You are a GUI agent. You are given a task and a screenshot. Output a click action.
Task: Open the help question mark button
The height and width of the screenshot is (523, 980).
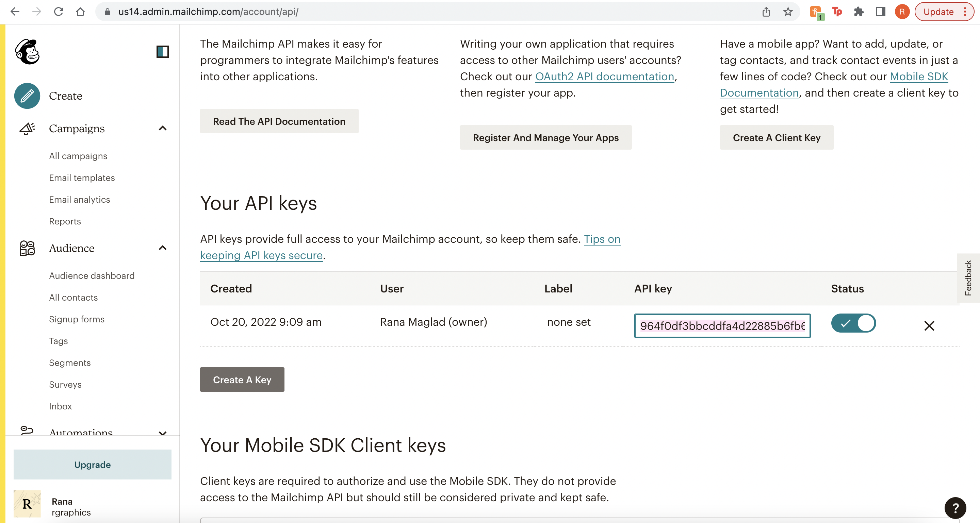(955, 508)
